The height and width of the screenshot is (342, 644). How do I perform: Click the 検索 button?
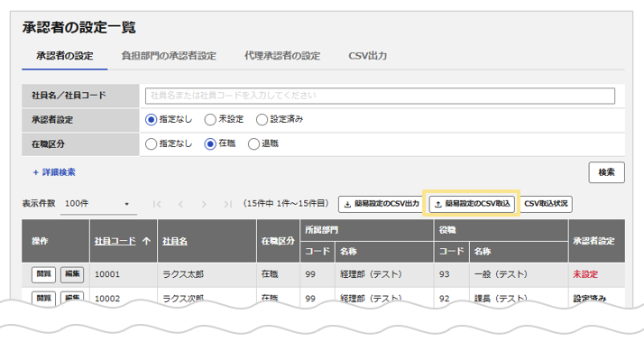point(606,172)
